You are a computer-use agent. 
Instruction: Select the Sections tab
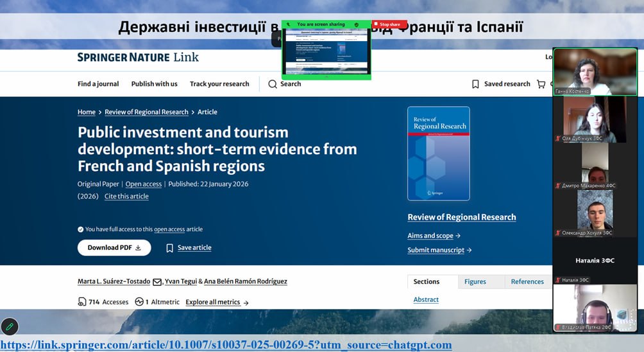click(426, 281)
